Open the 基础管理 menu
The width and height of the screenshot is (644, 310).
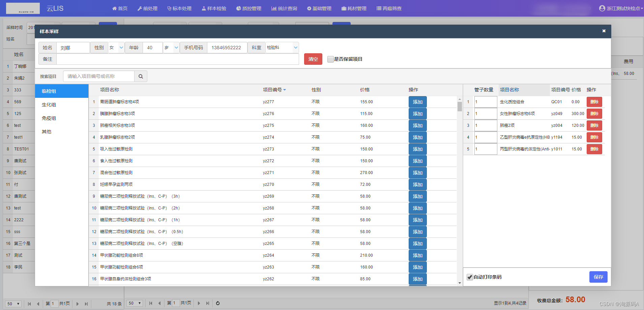tap(319, 8)
